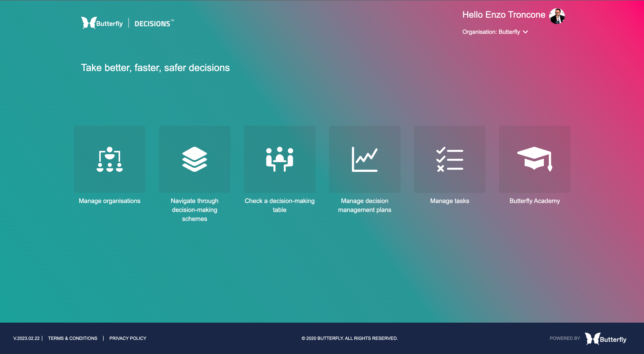Open the graduation cap Butterfly Academy icon
The width and height of the screenshot is (644, 354).
[x=535, y=159]
